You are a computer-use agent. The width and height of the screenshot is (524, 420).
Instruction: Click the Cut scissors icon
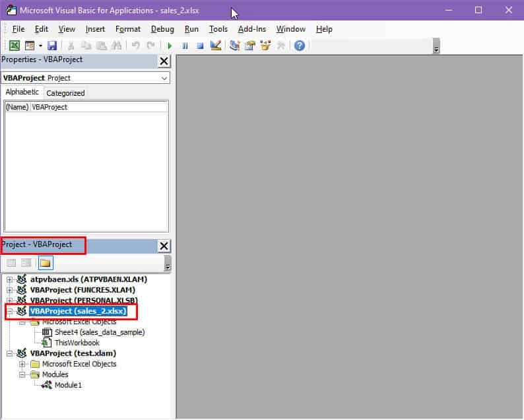tap(71, 46)
